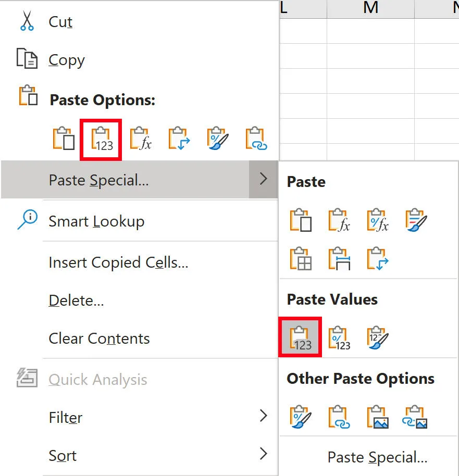Click the plain Paste icon under the submenu's Paste heading
The image size is (459, 476).
(x=301, y=220)
